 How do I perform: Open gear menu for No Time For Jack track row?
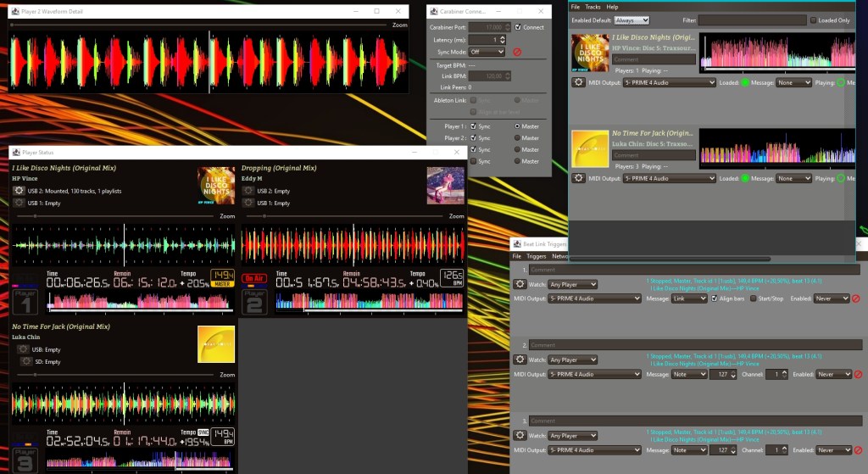578,178
